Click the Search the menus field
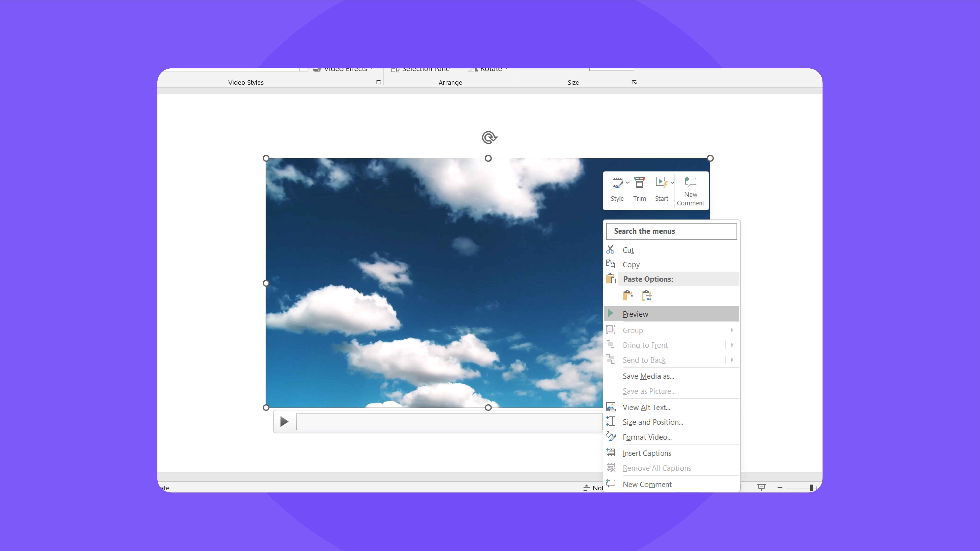980x551 pixels. pyautogui.click(x=671, y=231)
